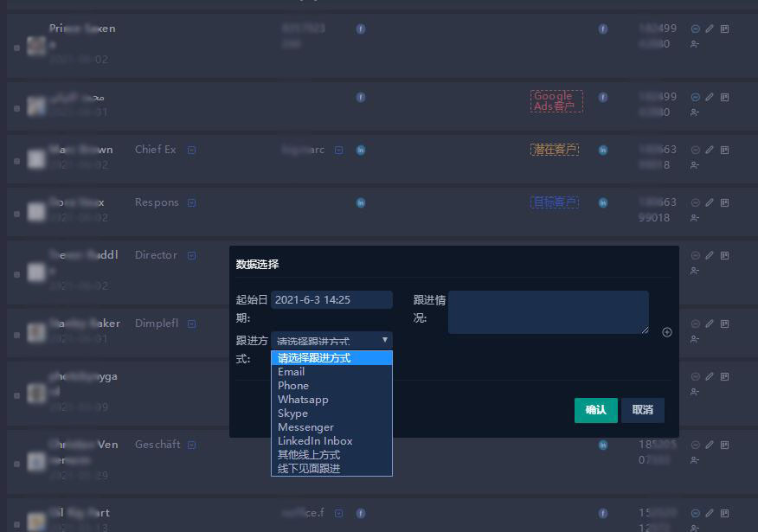Click the 取消 button to cancel

[642, 410]
